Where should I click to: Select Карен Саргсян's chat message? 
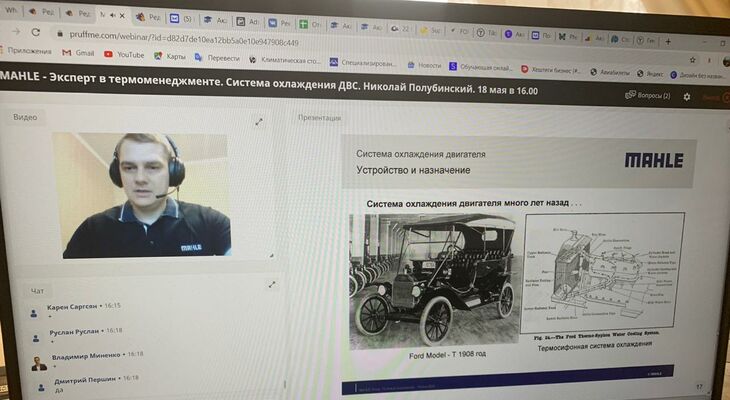pos(84,311)
